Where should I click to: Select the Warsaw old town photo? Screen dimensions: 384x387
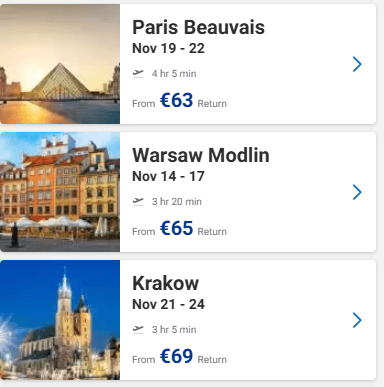60,192
